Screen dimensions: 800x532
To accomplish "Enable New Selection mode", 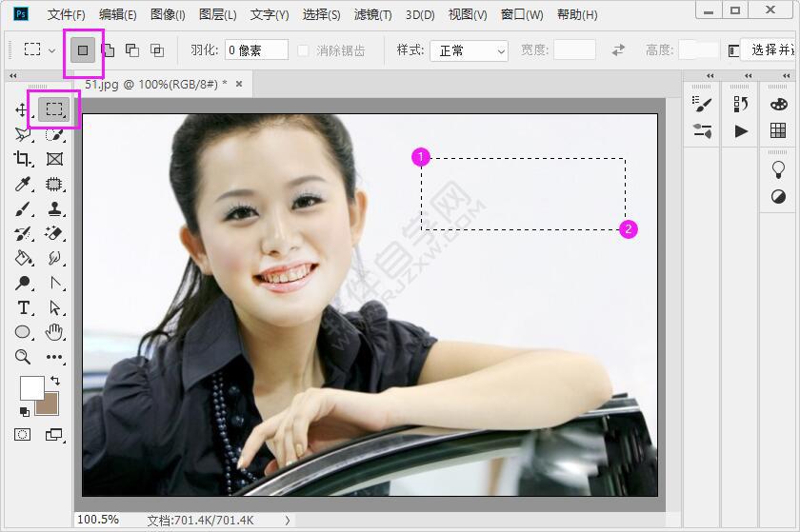I will point(83,50).
